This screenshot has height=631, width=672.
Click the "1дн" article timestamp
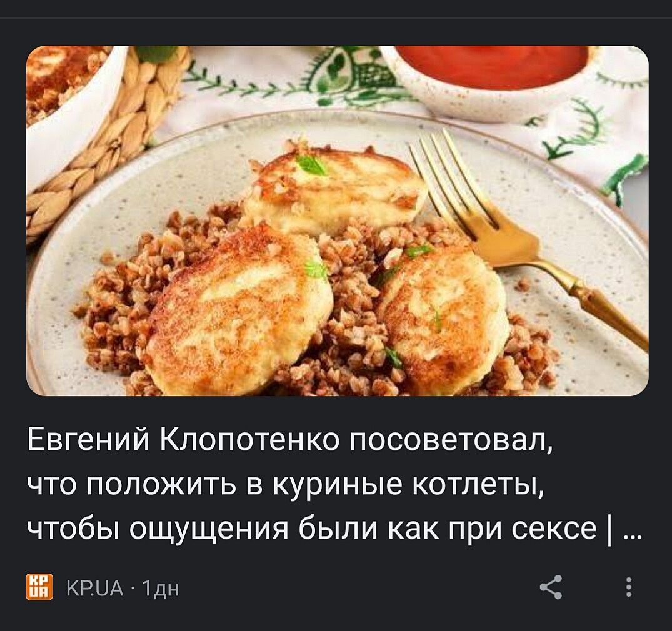(160, 589)
